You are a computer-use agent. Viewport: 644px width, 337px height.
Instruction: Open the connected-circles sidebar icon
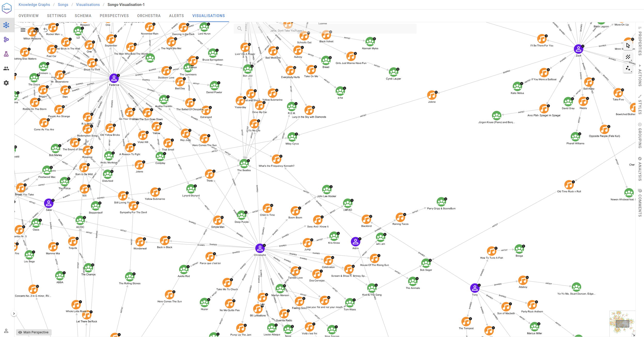point(6,40)
